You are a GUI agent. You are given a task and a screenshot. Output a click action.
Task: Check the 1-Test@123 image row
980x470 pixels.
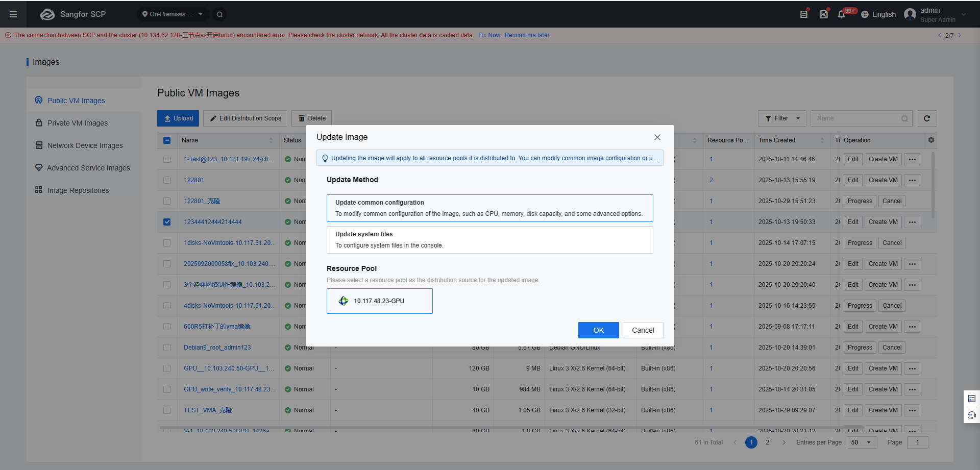167,159
